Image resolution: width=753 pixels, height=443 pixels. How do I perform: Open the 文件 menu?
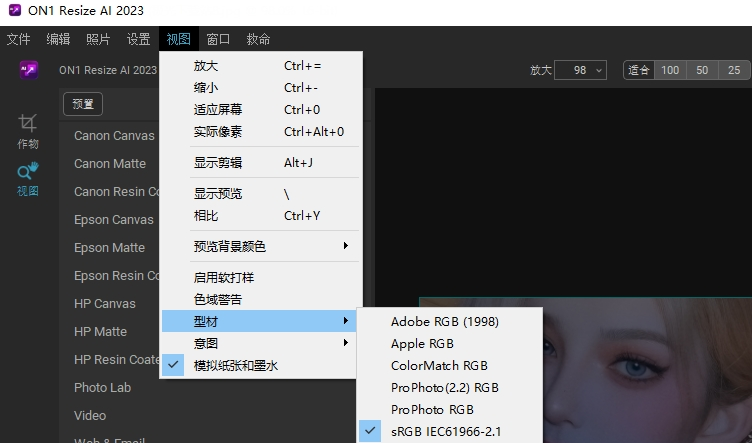tap(19, 39)
